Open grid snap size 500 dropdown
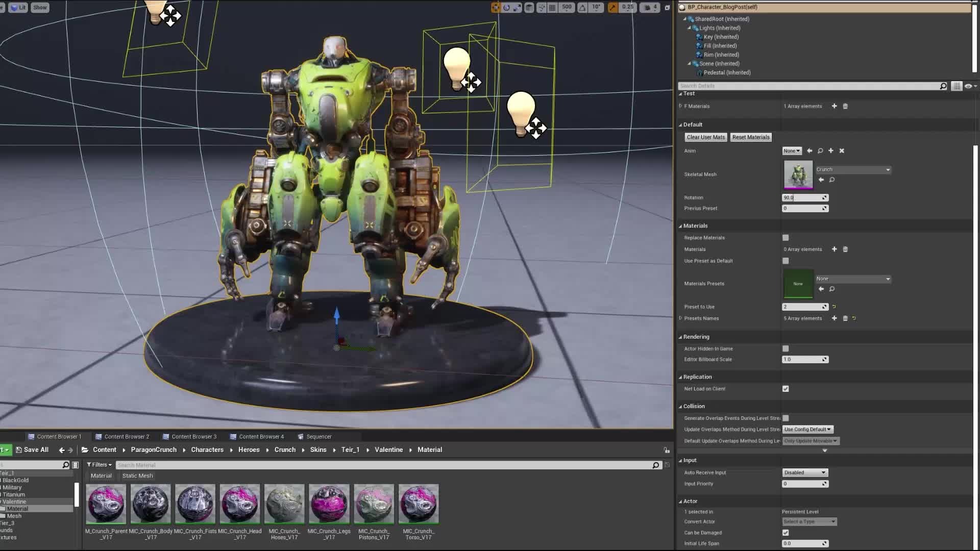980x551 pixels. [567, 7]
